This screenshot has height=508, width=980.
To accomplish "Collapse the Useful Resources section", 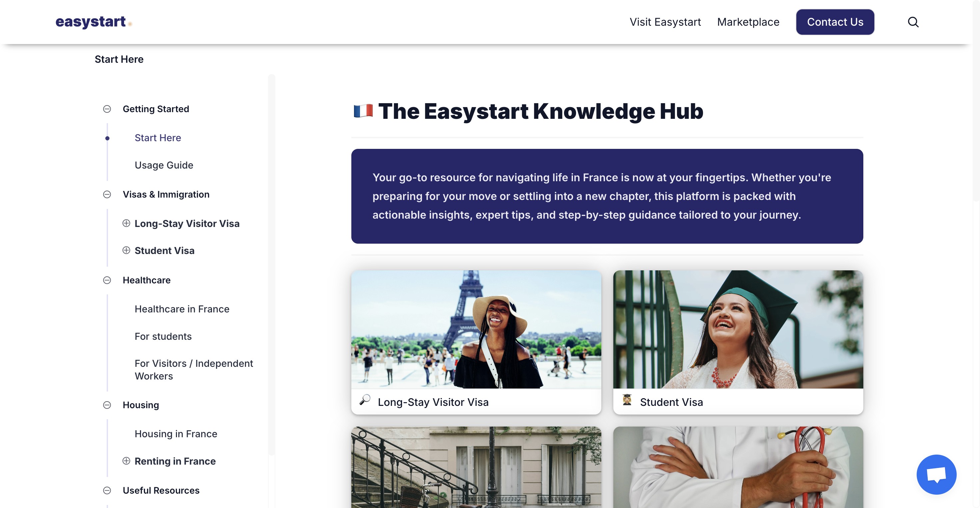I will click(107, 490).
